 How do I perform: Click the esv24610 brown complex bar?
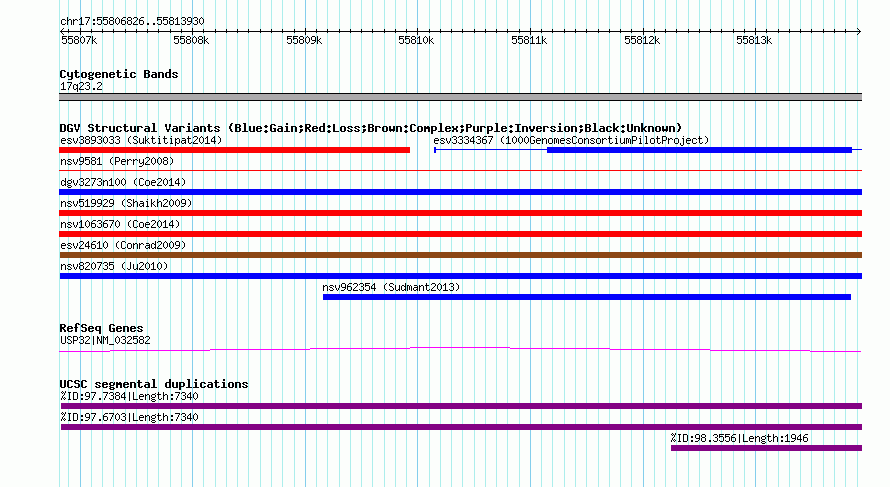[x=460, y=255]
